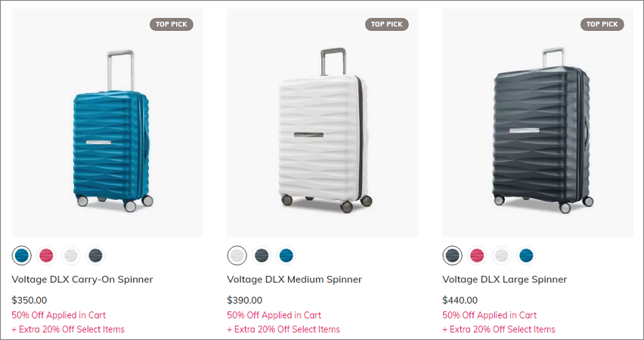Select white swatch for Medium Spinner
This screenshot has width=644, height=340.
coord(237,255)
